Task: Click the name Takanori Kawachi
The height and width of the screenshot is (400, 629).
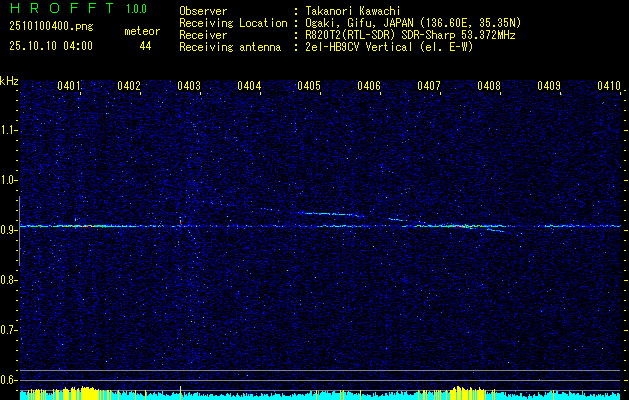Action: [353, 11]
